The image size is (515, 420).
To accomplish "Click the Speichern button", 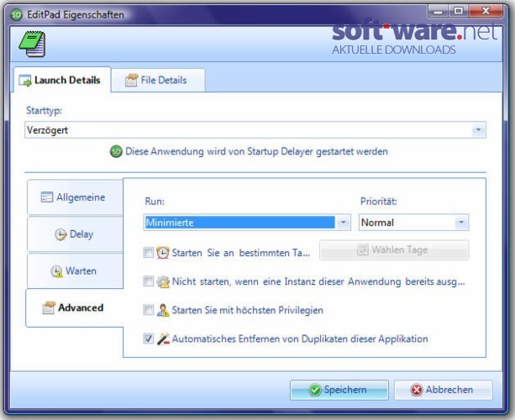I will (339, 390).
